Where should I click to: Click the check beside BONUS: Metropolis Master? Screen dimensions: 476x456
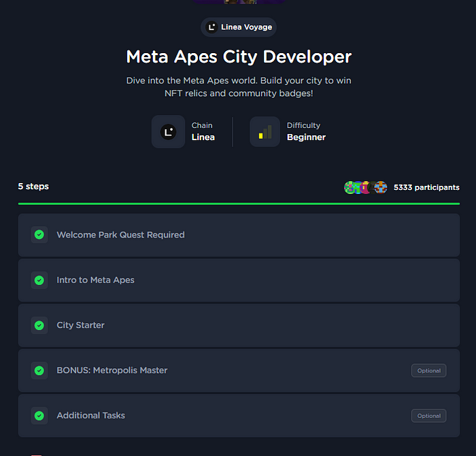(39, 371)
